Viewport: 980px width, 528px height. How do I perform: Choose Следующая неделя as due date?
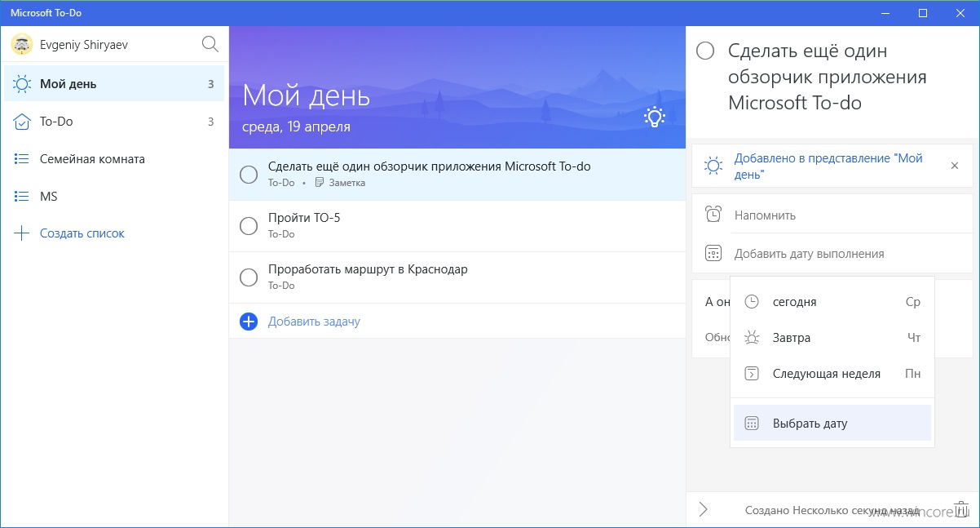tap(832, 374)
